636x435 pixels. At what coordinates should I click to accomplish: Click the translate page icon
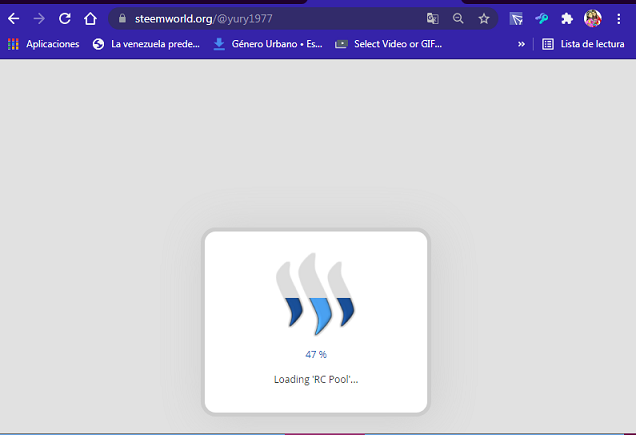tap(432, 19)
